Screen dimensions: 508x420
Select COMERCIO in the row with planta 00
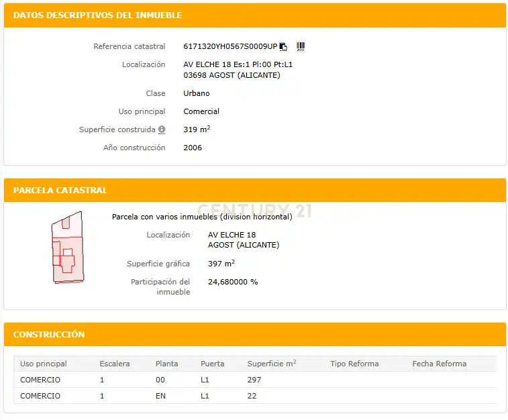click(40, 380)
